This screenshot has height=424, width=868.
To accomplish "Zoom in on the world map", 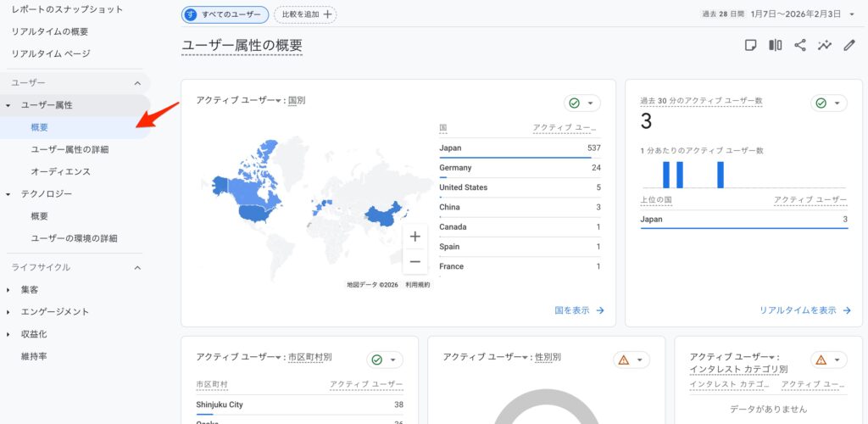I will tap(415, 237).
